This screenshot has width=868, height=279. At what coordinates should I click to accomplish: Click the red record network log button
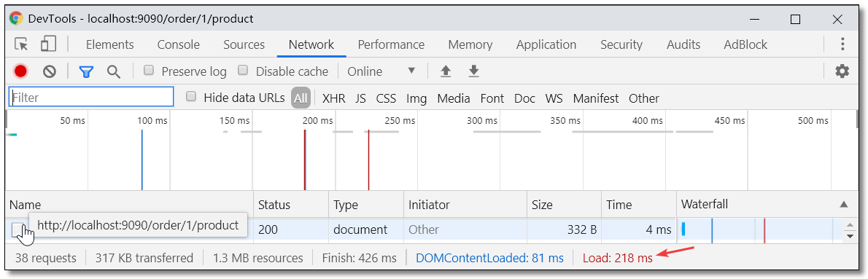pyautogui.click(x=21, y=71)
